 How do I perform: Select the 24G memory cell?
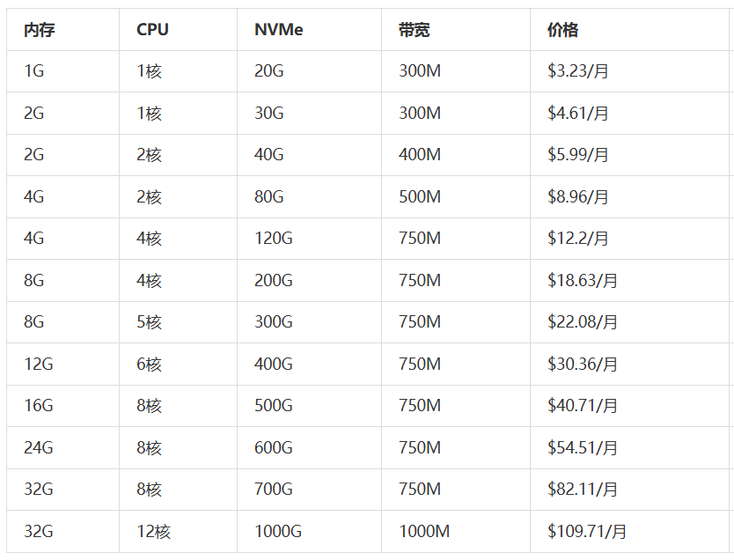pos(39,448)
